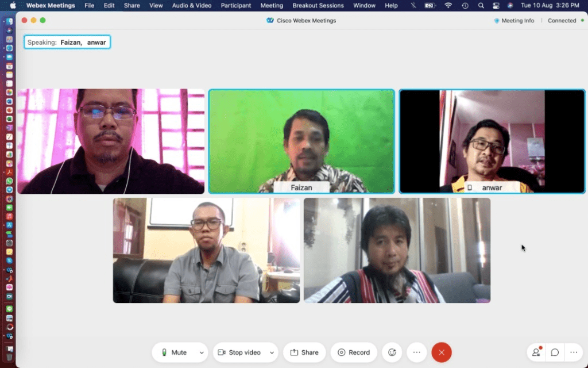The height and width of the screenshot is (368, 588).
Task: Open Calendar from the Dock
Action: pos(9,66)
